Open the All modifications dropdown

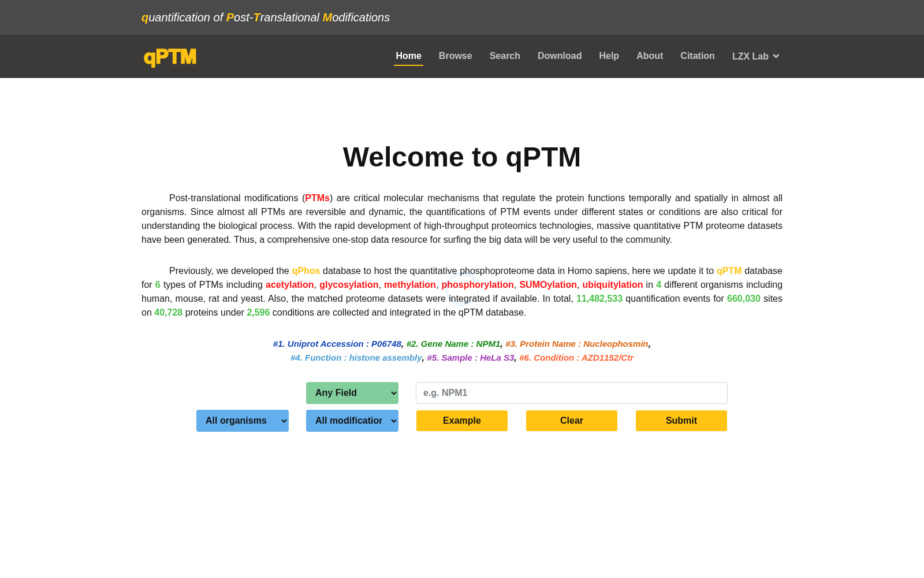(352, 421)
